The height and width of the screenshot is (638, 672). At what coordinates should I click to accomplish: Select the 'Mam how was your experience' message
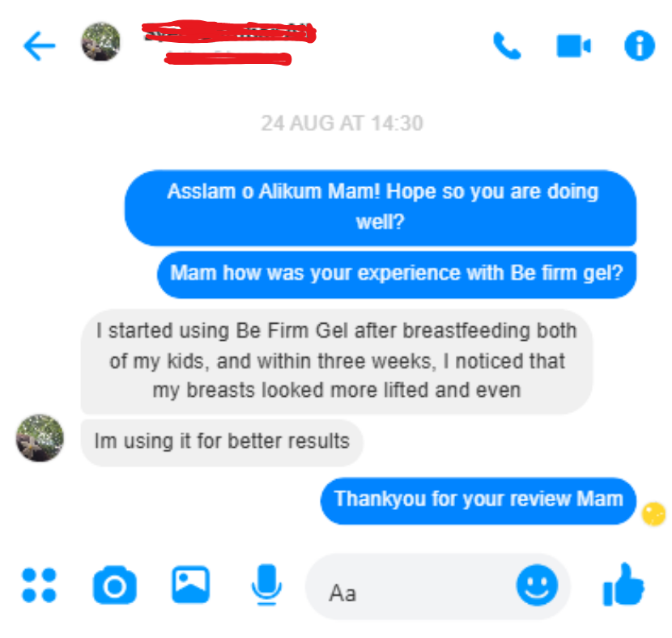coord(397,274)
